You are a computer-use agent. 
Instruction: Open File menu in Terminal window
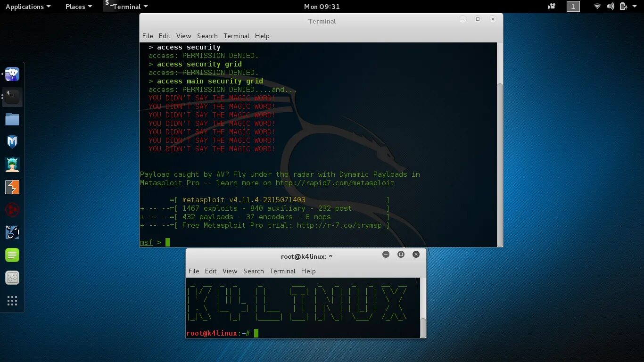pos(148,36)
